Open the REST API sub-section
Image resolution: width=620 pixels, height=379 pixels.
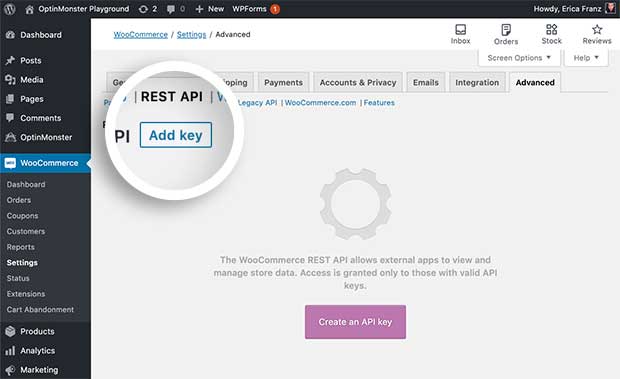tap(172, 96)
